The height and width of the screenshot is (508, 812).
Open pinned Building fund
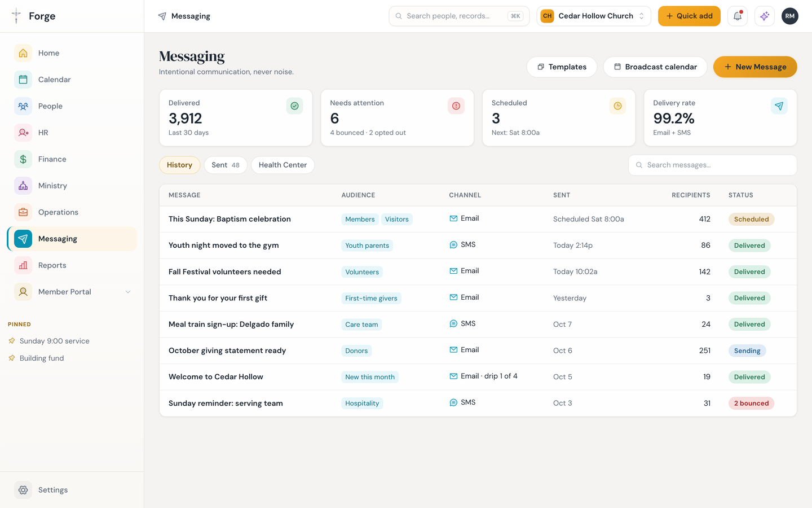coord(42,358)
